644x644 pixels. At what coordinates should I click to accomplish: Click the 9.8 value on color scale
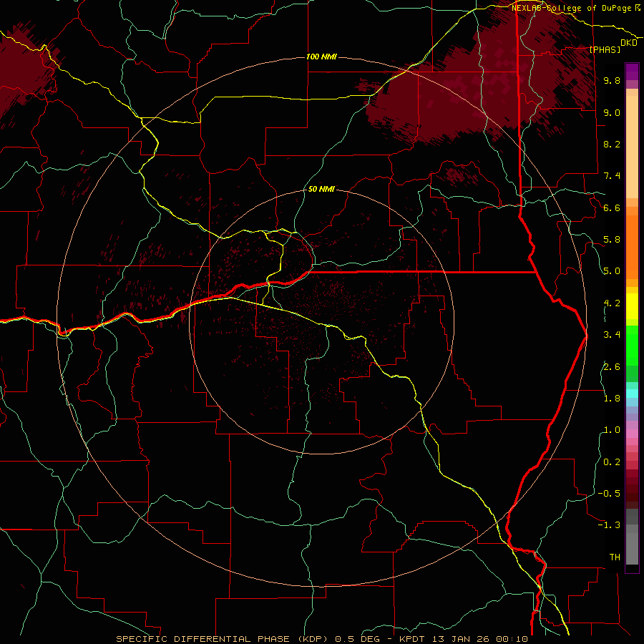(612, 80)
